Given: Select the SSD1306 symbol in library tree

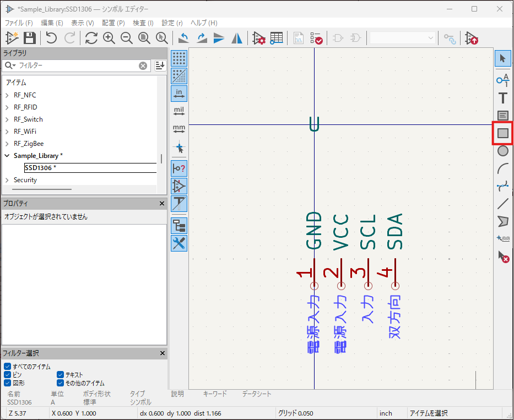Looking at the screenshot, I should pyautogui.click(x=39, y=168).
